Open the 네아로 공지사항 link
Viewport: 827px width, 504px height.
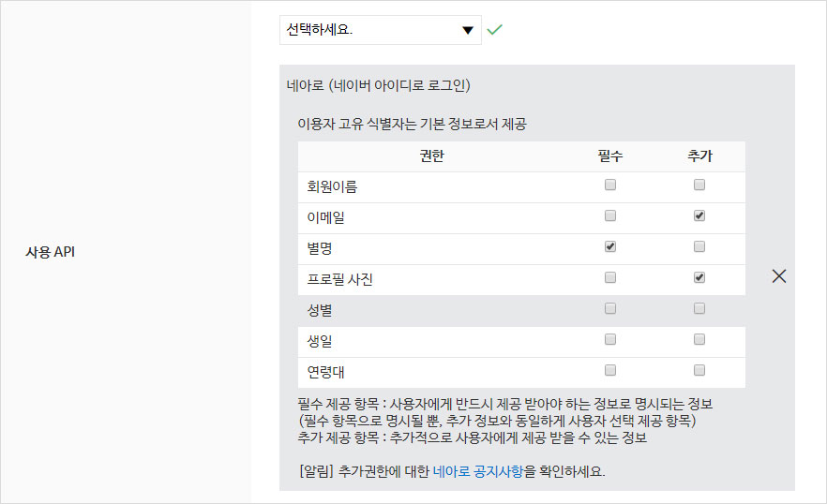(478, 472)
